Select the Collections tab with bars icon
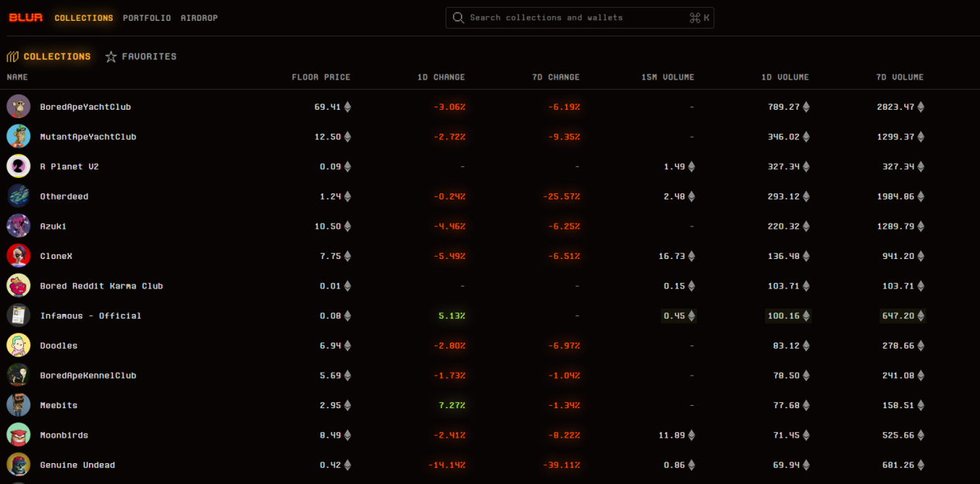980x484 pixels. click(49, 56)
